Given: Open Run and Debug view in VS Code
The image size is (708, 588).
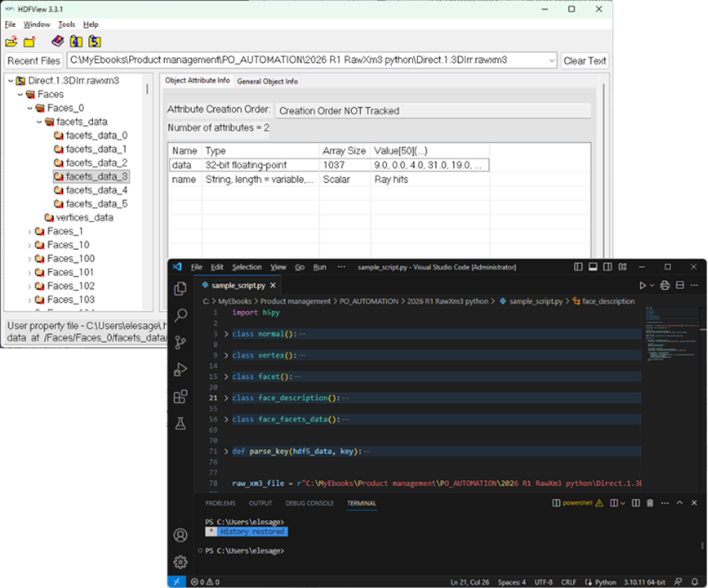Looking at the screenshot, I should [x=181, y=370].
